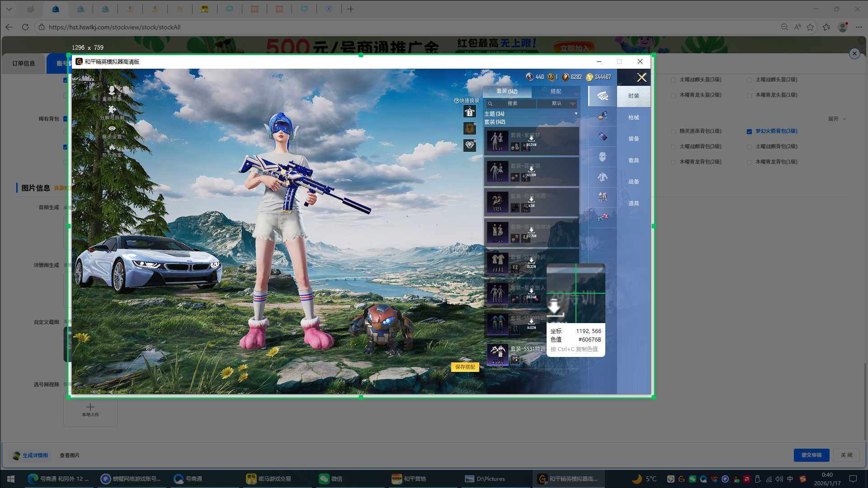Select the jacket clothing category icon
Screen dimensions: 868x488
[602, 177]
